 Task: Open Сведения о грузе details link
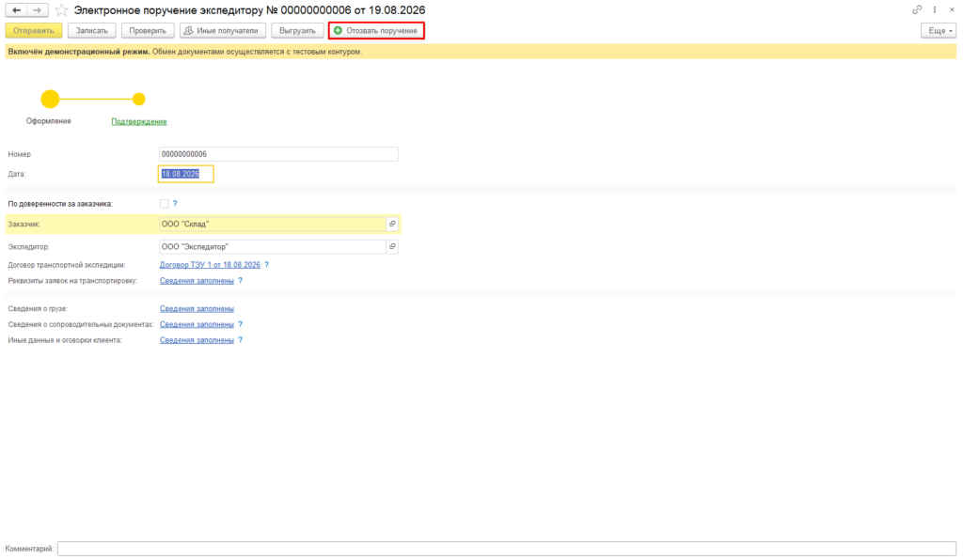197,308
